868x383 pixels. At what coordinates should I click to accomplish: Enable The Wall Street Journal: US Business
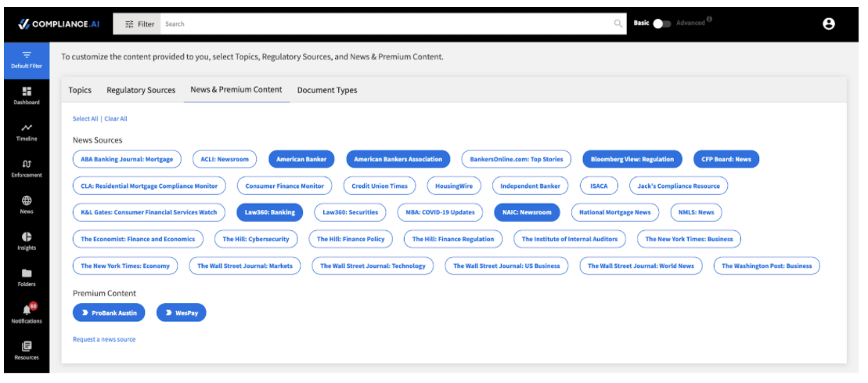pos(506,266)
